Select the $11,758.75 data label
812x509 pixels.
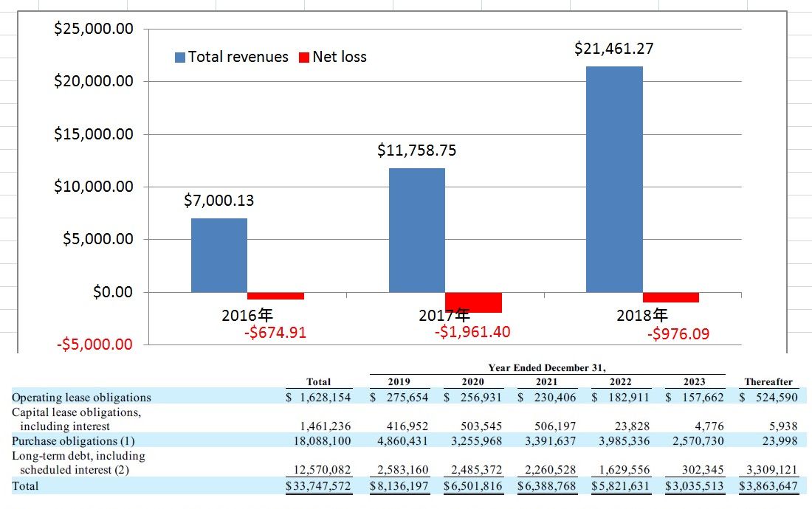coord(417,150)
